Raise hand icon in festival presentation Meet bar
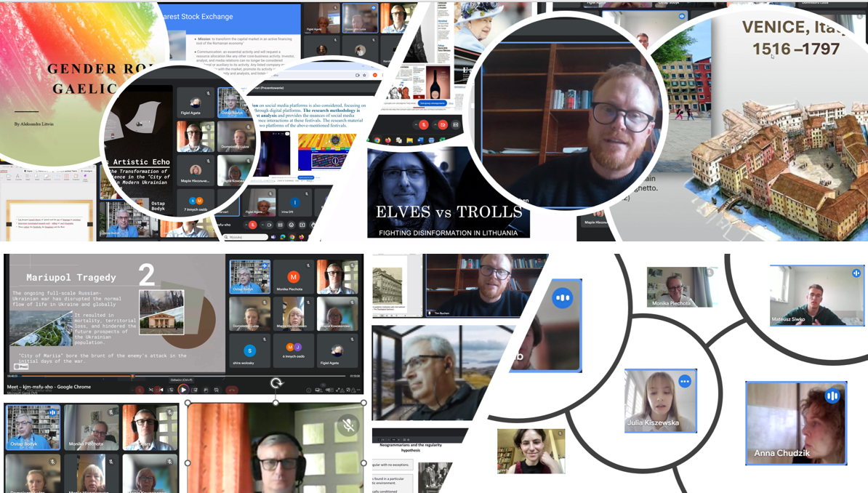868x493 pixels. [x=313, y=225]
